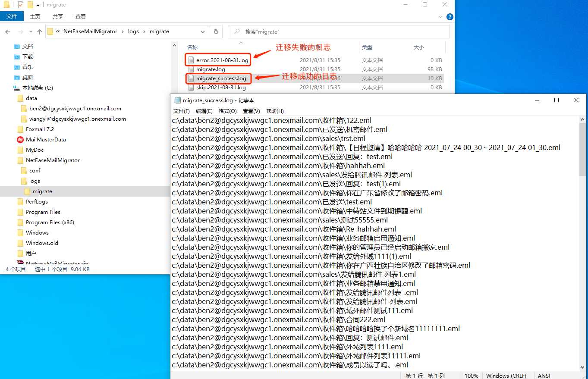Click the Music (音乐) library icon
Viewport: 588px width, 379px height.
click(x=17, y=67)
